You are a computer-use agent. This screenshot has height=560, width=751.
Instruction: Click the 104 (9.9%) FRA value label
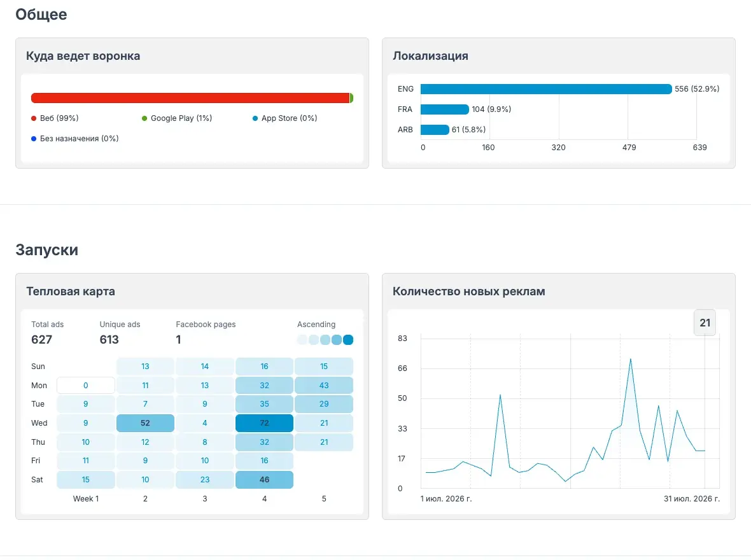(491, 109)
